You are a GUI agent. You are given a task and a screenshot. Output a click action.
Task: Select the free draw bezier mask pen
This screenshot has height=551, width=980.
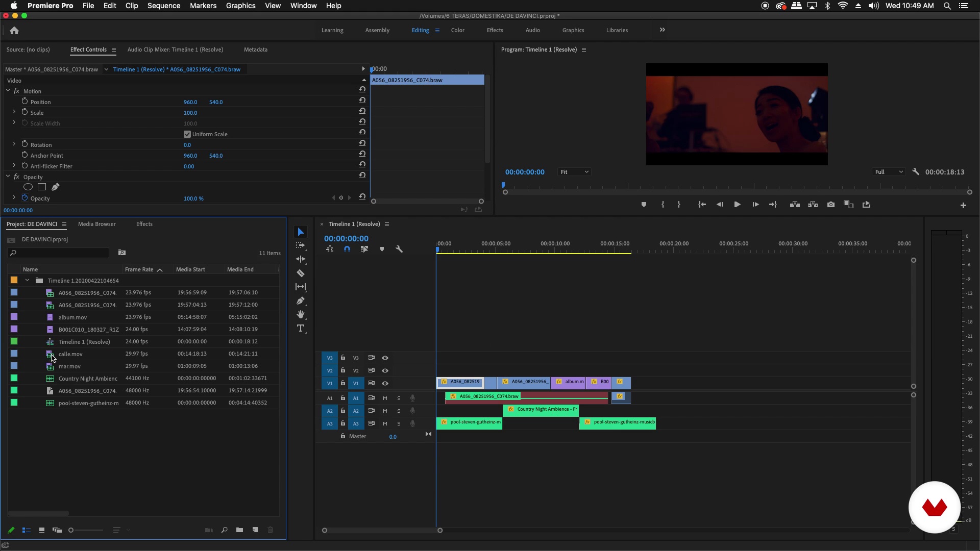tap(56, 187)
